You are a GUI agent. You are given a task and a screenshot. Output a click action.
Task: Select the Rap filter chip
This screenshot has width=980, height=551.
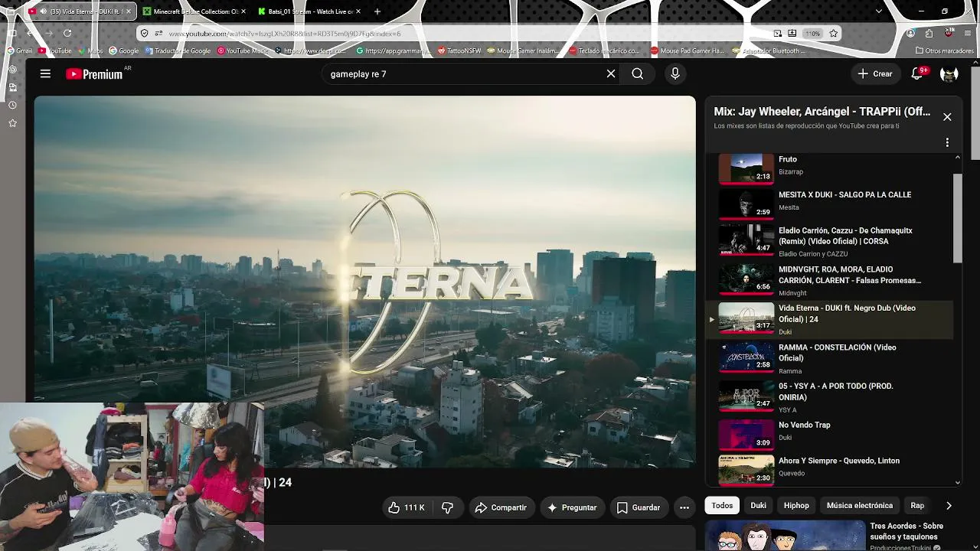917,505
